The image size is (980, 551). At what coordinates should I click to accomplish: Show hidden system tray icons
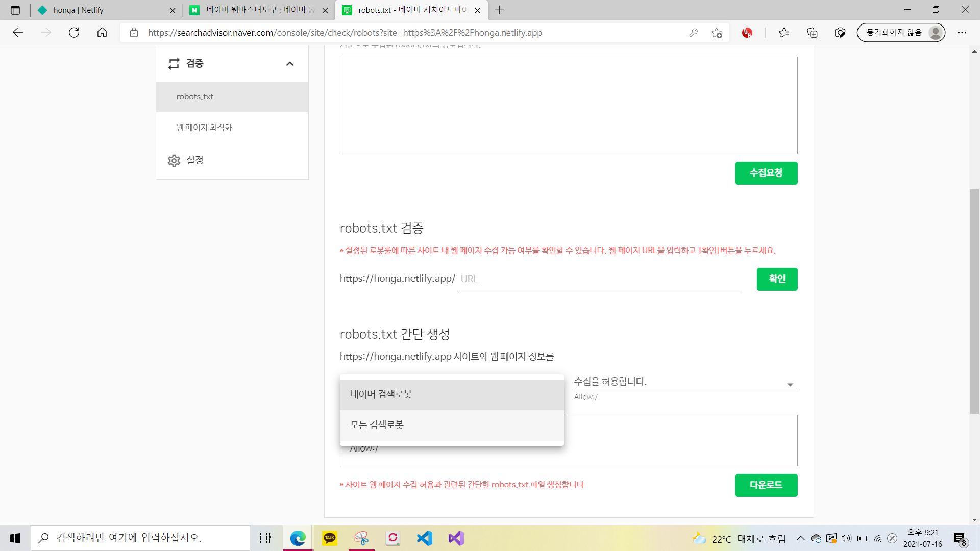[x=800, y=538]
